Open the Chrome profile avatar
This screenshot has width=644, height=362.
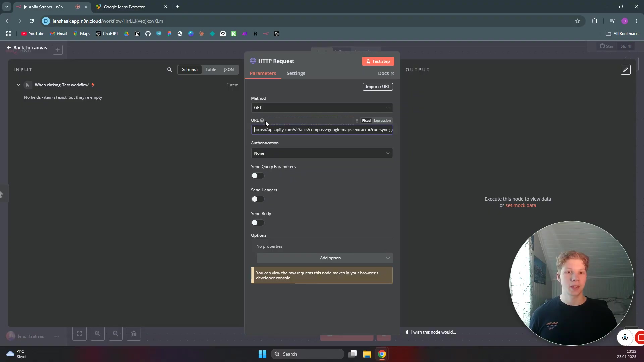click(x=625, y=21)
